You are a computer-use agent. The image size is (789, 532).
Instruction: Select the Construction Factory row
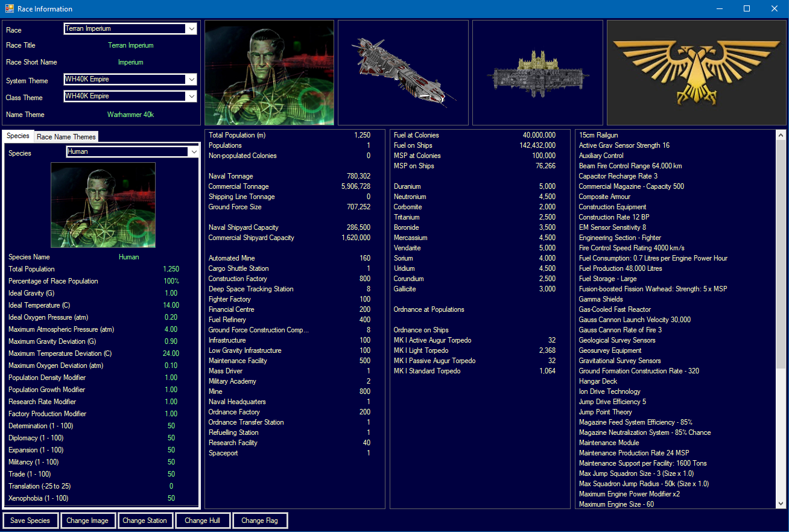tap(294, 279)
